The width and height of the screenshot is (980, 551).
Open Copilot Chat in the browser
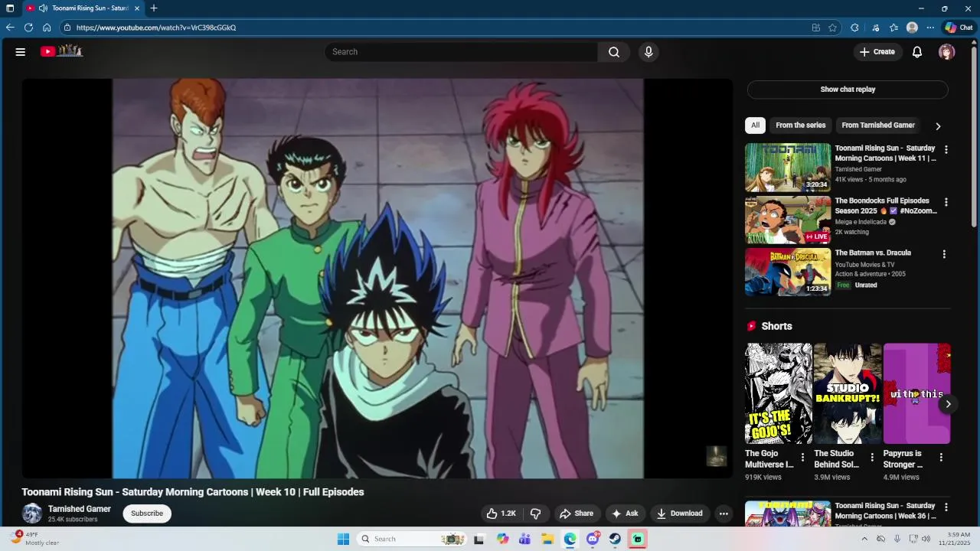point(959,28)
